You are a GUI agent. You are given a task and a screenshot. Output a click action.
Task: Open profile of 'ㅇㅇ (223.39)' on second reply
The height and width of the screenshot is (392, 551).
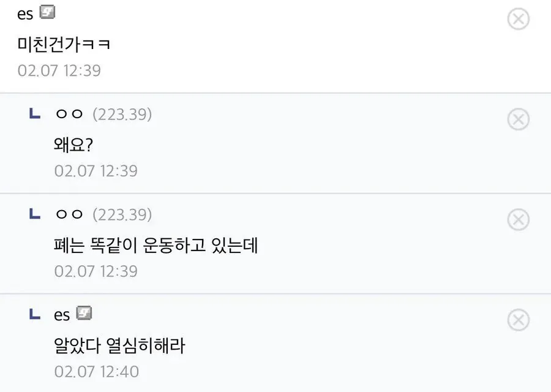pos(70,214)
